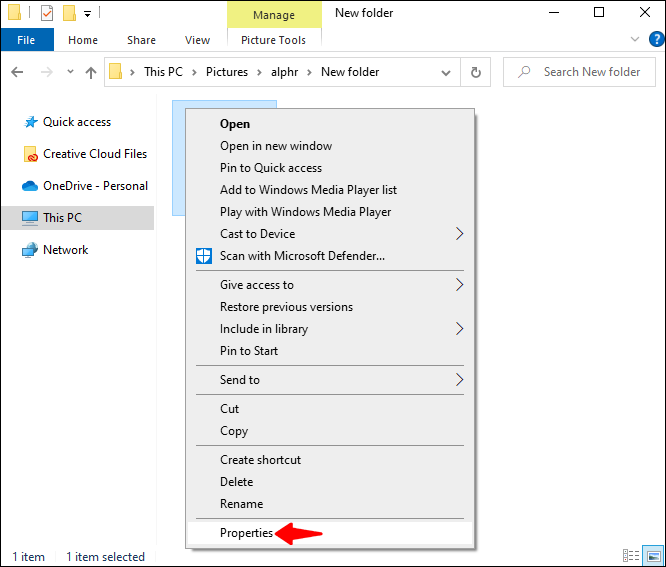This screenshot has width=666, height=567.
Task: Go back with the Back arrow
Action: [x=17, y=72]
